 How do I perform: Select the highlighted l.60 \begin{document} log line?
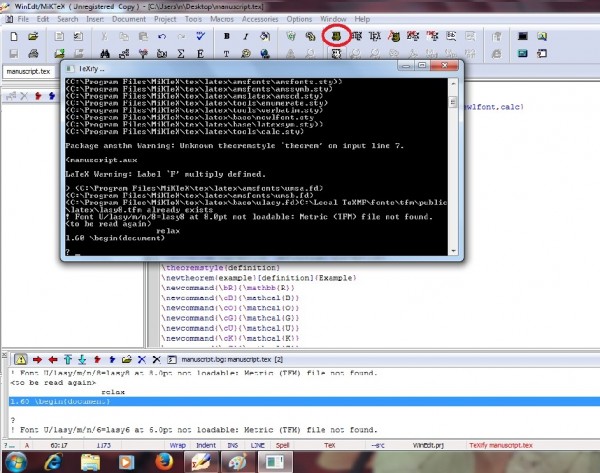tap(300, 400)
